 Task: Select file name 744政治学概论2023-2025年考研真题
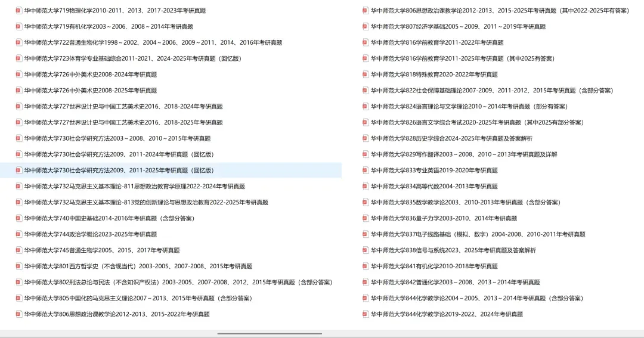[x=91, y=234]
